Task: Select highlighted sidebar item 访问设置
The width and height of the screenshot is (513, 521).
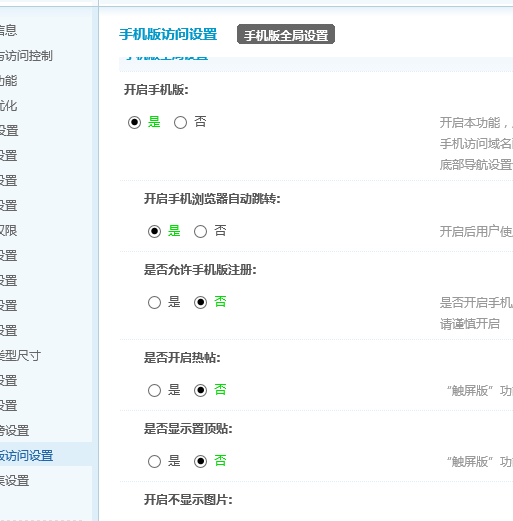Action: click(46, 455)
